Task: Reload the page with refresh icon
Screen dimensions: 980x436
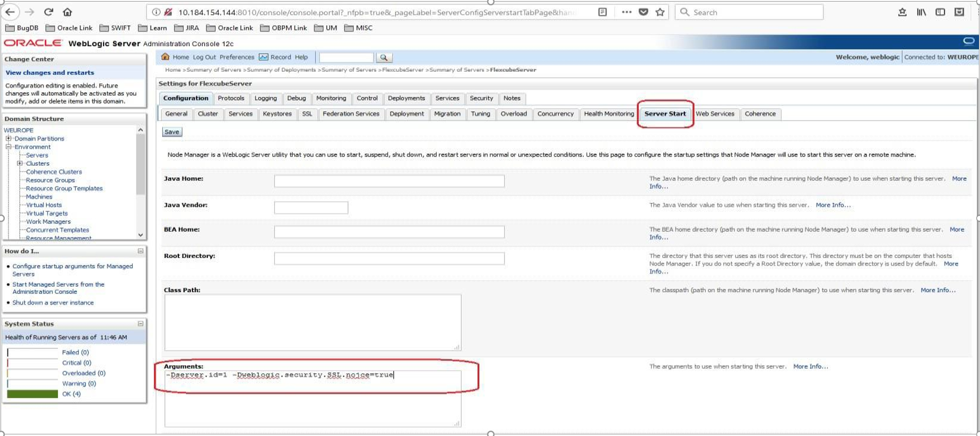Action: 48,12
